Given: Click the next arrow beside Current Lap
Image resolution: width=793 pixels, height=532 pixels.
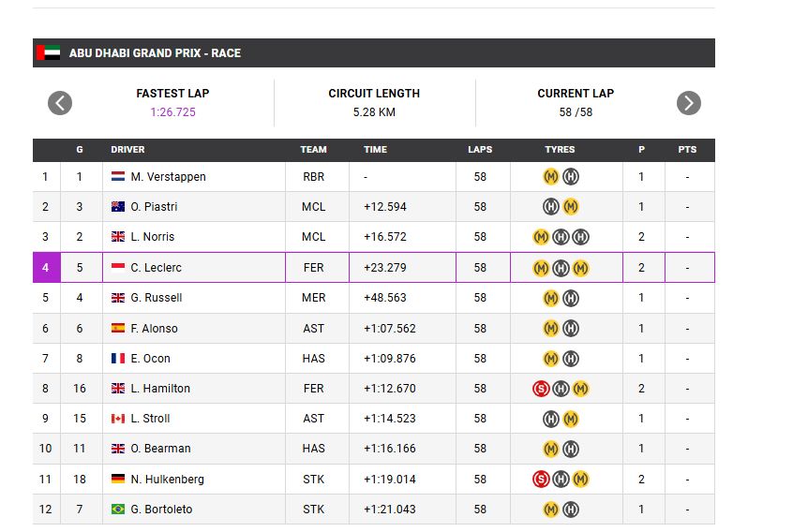Looking at the screenshot, I should [689, 103].
